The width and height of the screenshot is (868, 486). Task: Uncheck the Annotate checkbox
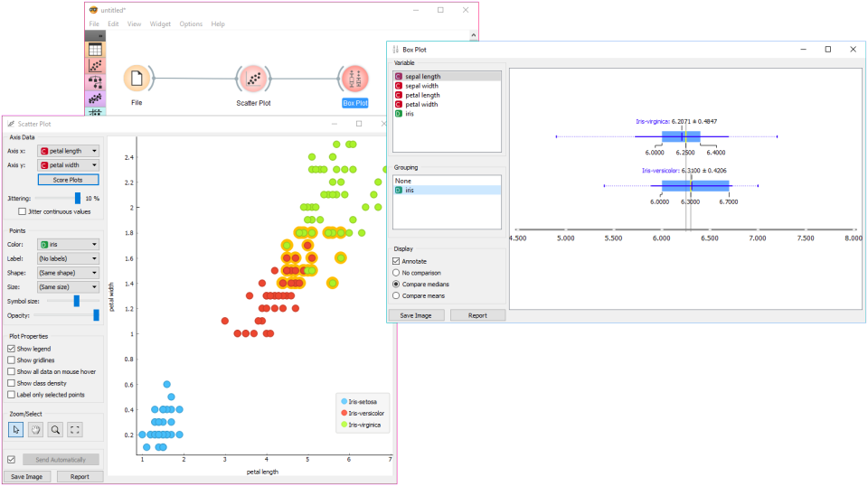(x=396, y=261)
